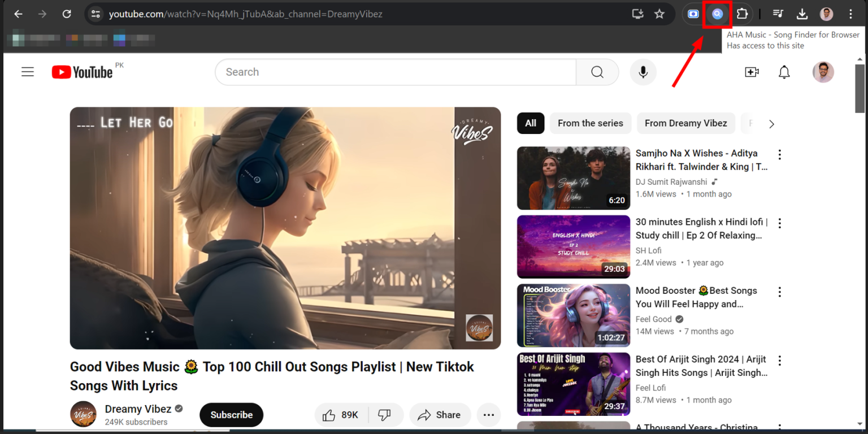This screenshot has height=434, width=868.
Task: Share the video
Action: 440,415
